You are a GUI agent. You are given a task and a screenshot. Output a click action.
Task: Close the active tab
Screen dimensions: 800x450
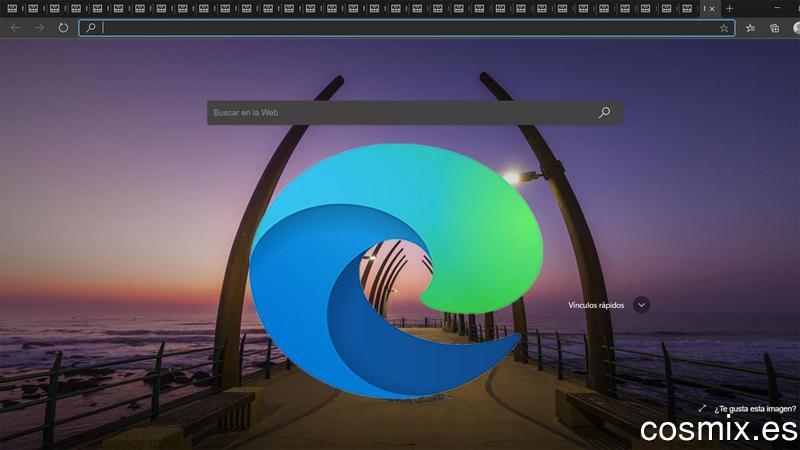click(712, 9)
